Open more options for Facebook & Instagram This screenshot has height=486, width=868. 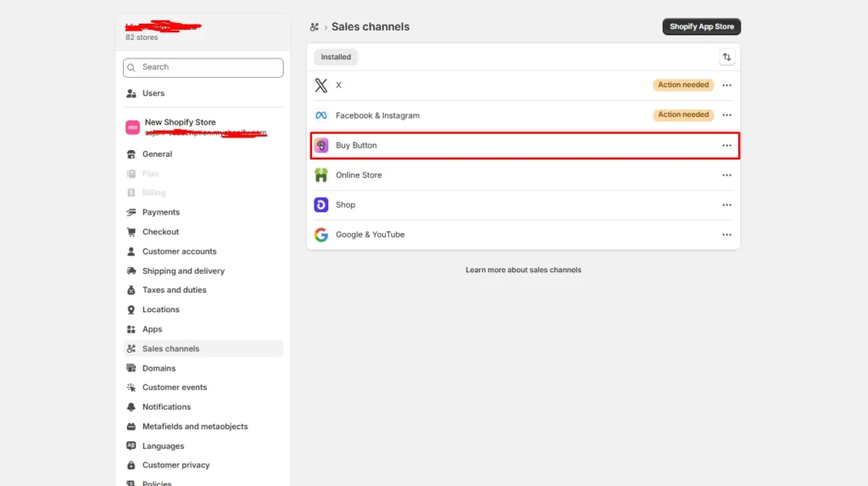(x=726, y=115)
